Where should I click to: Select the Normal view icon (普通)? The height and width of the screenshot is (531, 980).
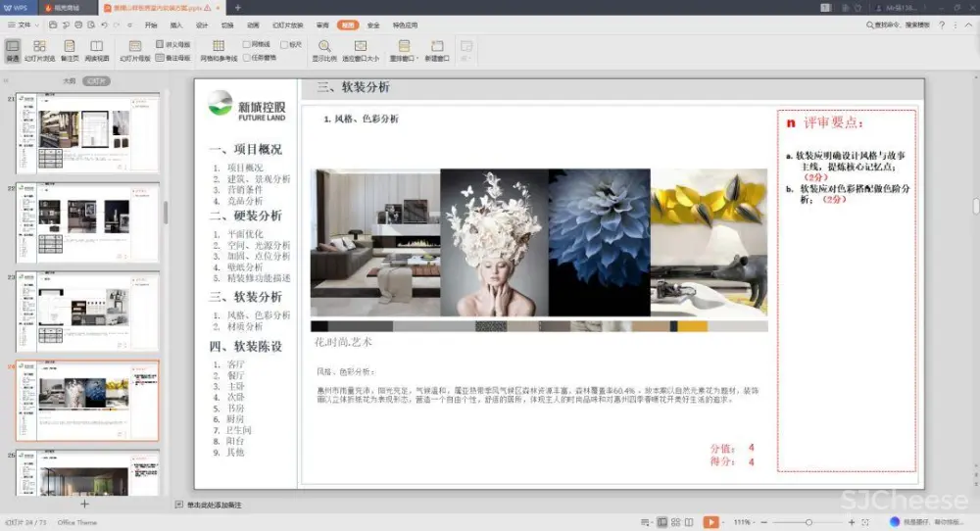[x=12, y=50]
